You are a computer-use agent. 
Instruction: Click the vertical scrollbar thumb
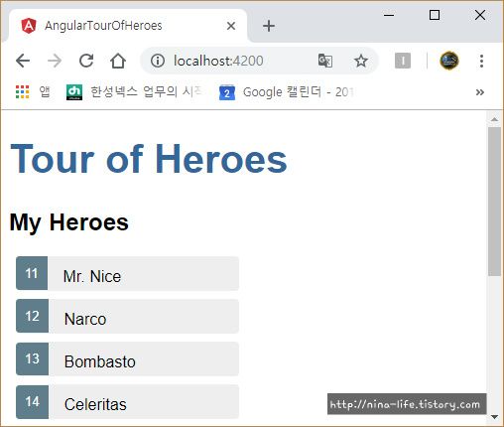coord(494,202)
